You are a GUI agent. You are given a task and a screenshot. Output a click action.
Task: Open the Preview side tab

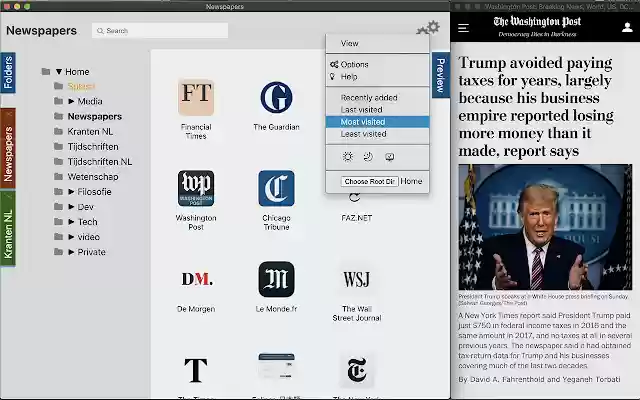point(441,75)
